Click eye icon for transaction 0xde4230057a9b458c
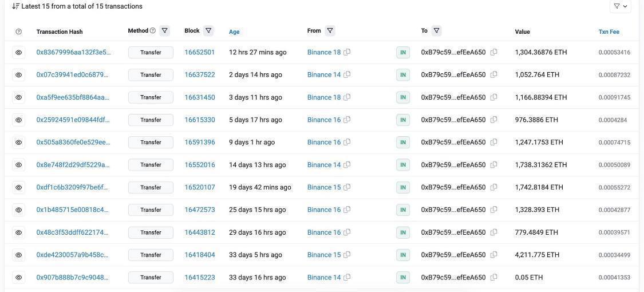 [x=18, y=255]
